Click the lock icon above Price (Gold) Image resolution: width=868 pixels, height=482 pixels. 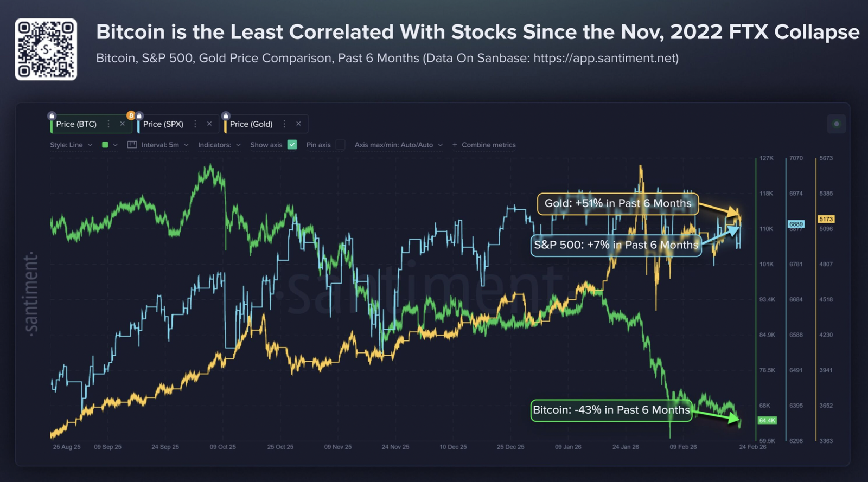(226, 116)
